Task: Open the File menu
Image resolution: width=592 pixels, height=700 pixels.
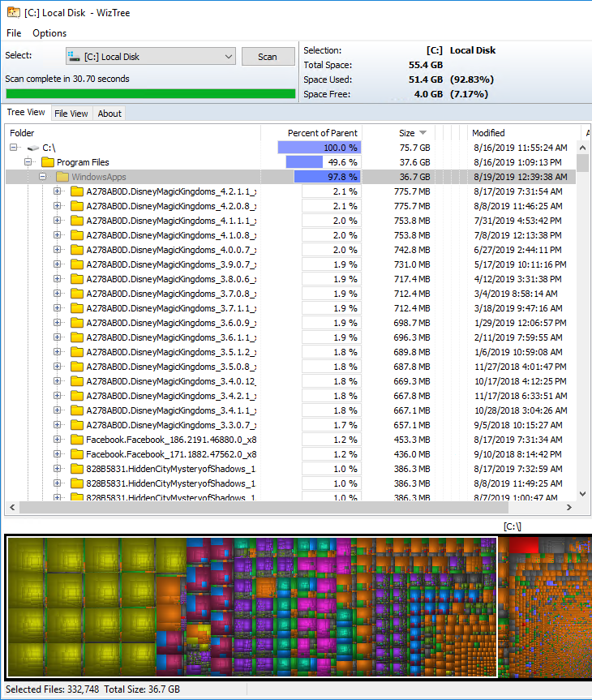Action: [x=14, y=33]
